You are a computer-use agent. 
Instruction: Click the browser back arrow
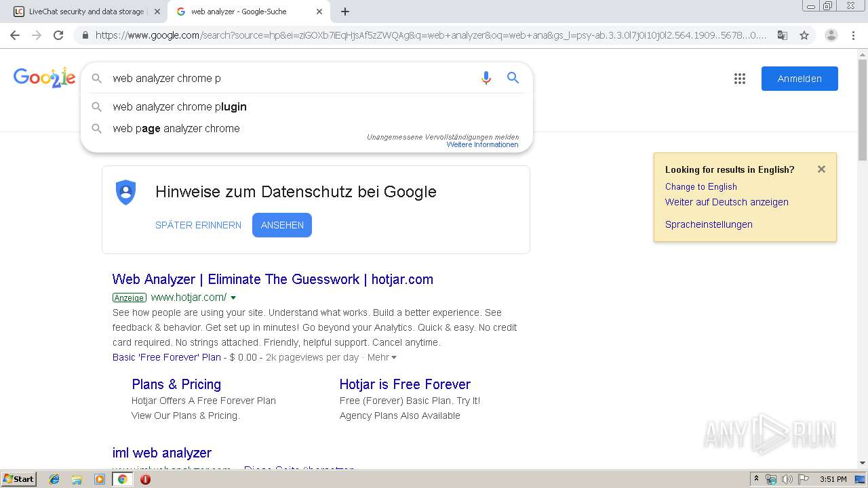tap(15, 35)
